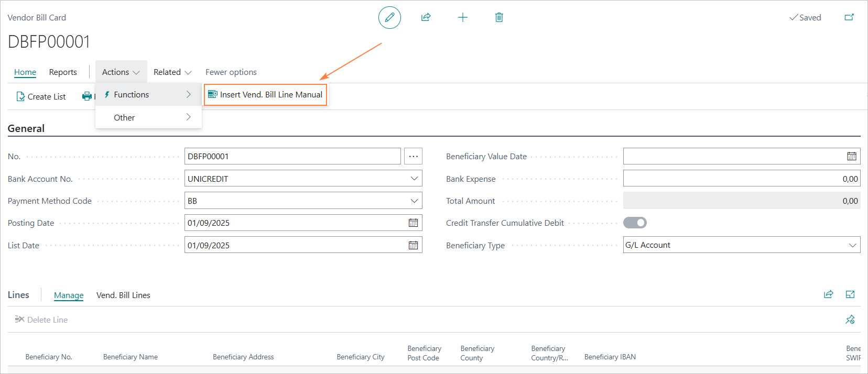The width and height of the screenshot is (868, 374).
Task: Open card in new window icon
Action: point(849,17)
